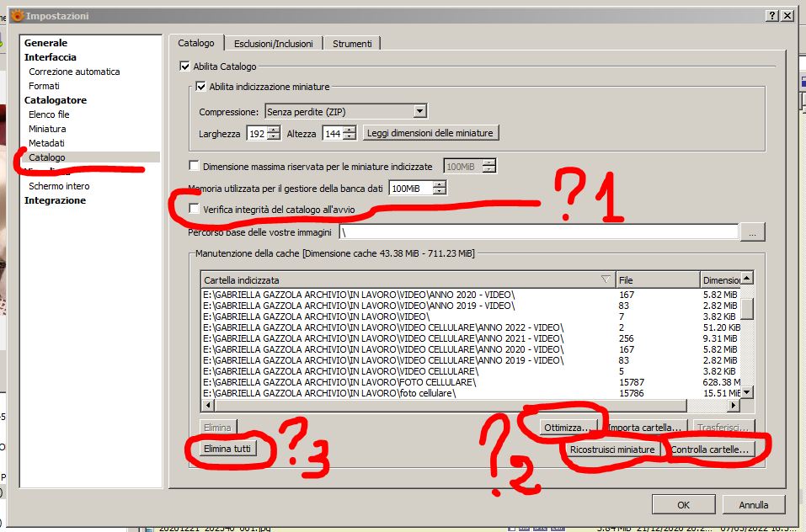Switch to the Esclusioni/Inclusioni tab

pyautogui.click(x=274, y=44)
